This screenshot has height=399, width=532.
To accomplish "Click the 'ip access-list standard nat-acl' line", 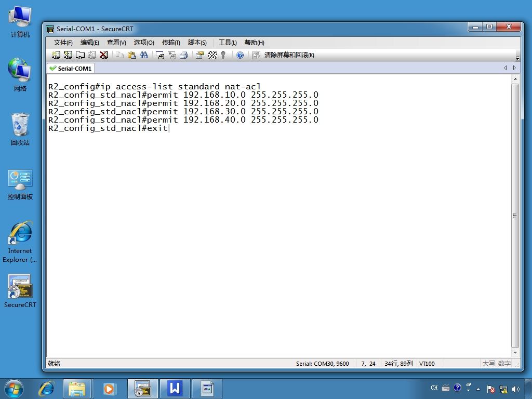I will pyautogui.click(x=154, y=87).
